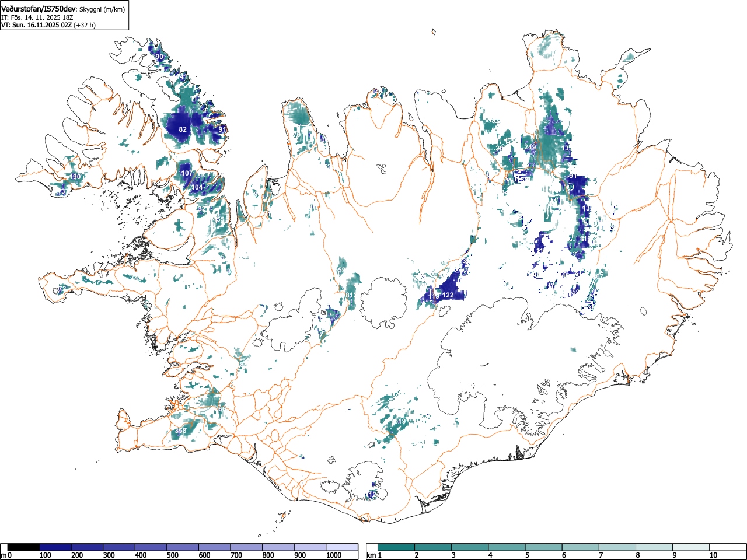Click the "190" value on the western peninsula
This screenshot has width=747, height=560.
75,177
